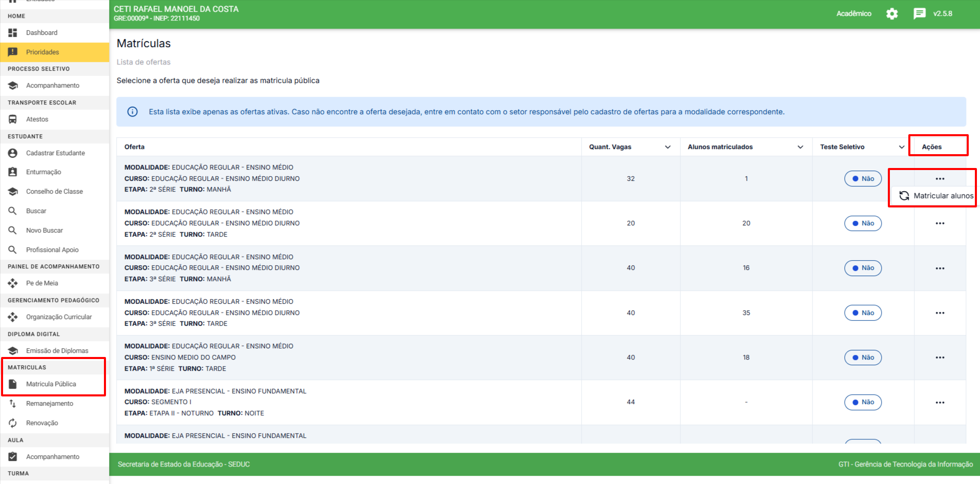Click the Acadêmico link in header
The height and width of the screenshot is (484, 980).
854,14
